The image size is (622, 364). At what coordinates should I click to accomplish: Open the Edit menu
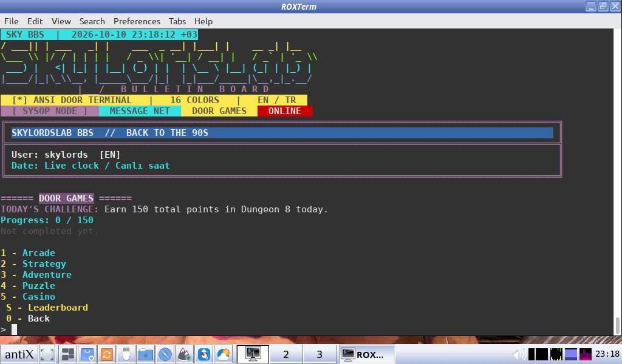tap(35, 21)
